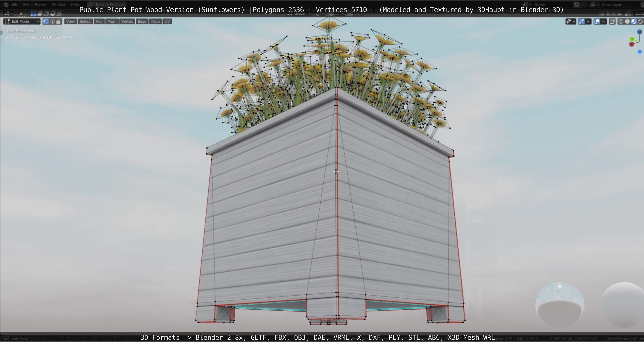
Task: Click the 'User Perspective' viewport label
Action: [x=21, y=31]
